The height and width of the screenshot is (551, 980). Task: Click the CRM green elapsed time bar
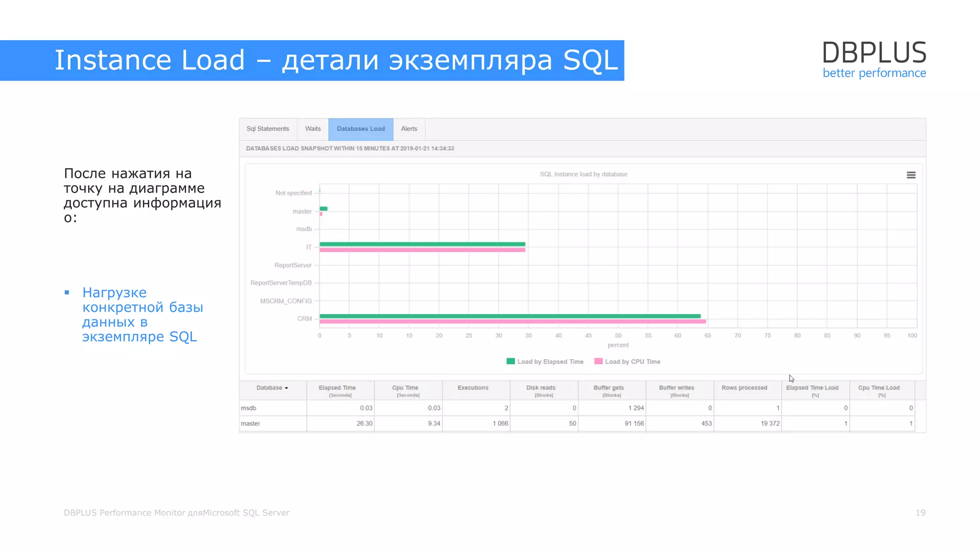click(x=510, y=316)
